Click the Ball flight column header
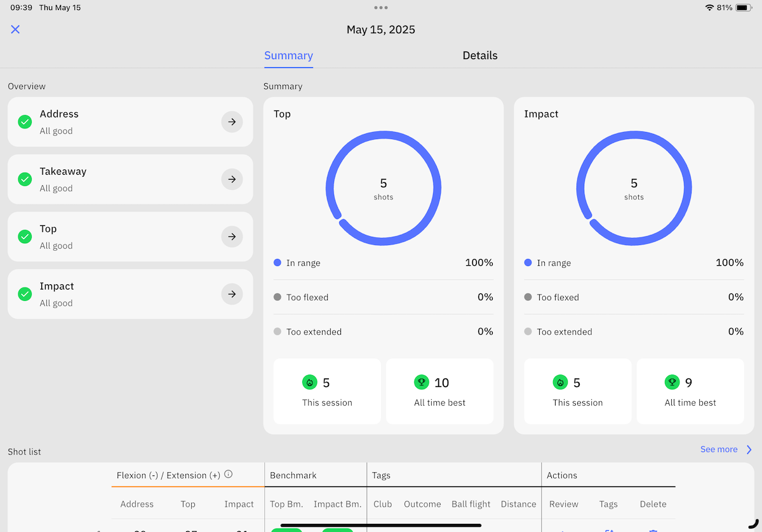The height and width of the screenshot is (532, 762). pos(471,504)
